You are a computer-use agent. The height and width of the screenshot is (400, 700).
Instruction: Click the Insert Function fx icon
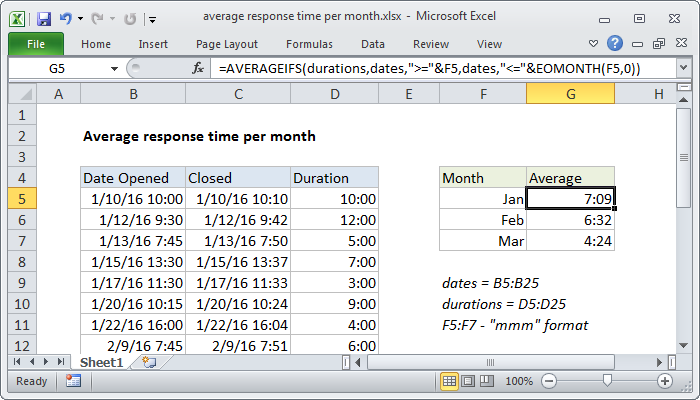[x=199, y=68]
